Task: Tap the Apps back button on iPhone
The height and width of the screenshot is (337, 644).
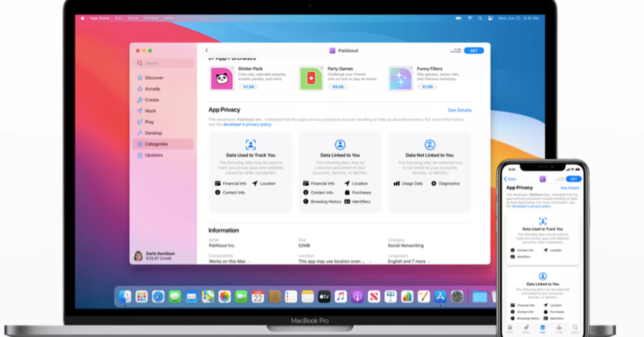Action: (510, 179)
